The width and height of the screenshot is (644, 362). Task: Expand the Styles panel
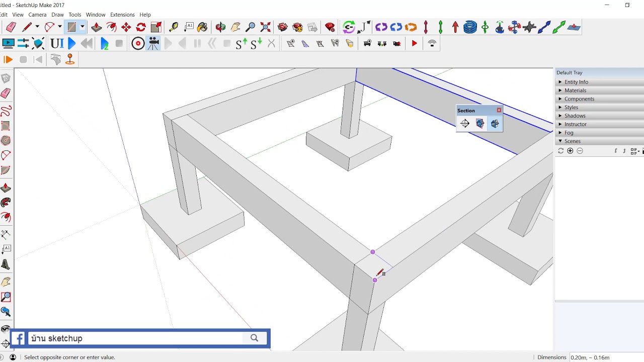[x=600, y=108]
